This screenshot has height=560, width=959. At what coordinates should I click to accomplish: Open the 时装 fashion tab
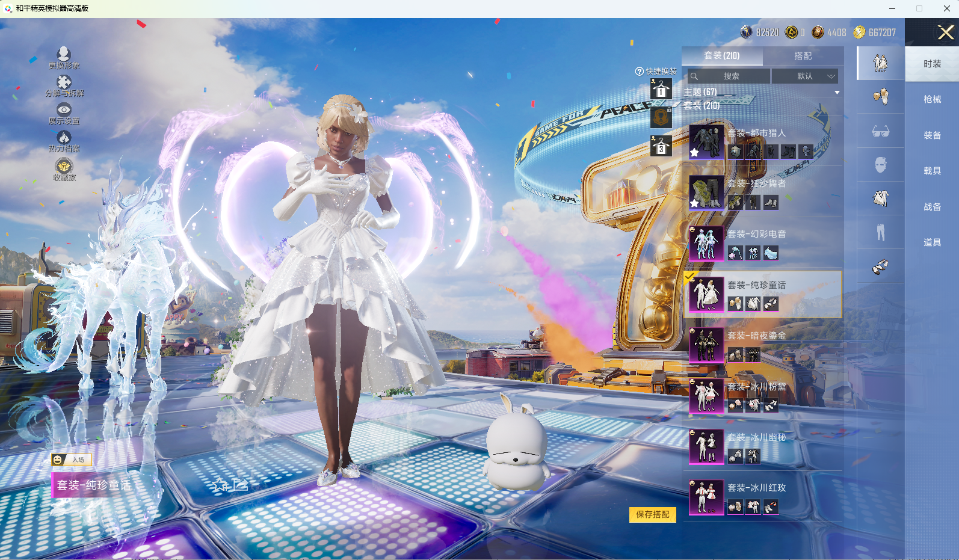(932, 64)
